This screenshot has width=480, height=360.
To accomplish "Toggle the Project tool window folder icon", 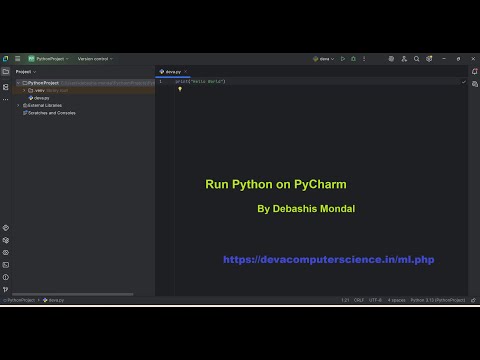I will click(x=6, y=72).
